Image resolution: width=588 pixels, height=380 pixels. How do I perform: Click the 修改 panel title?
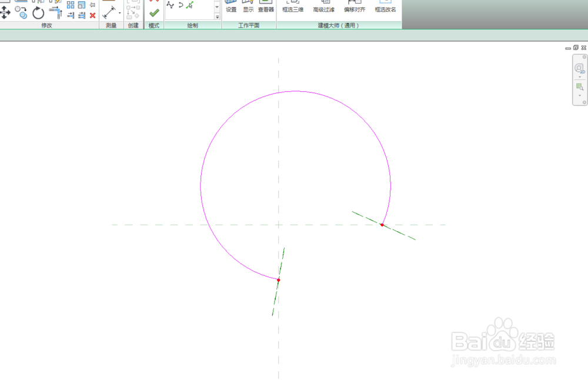coord(46,25)
